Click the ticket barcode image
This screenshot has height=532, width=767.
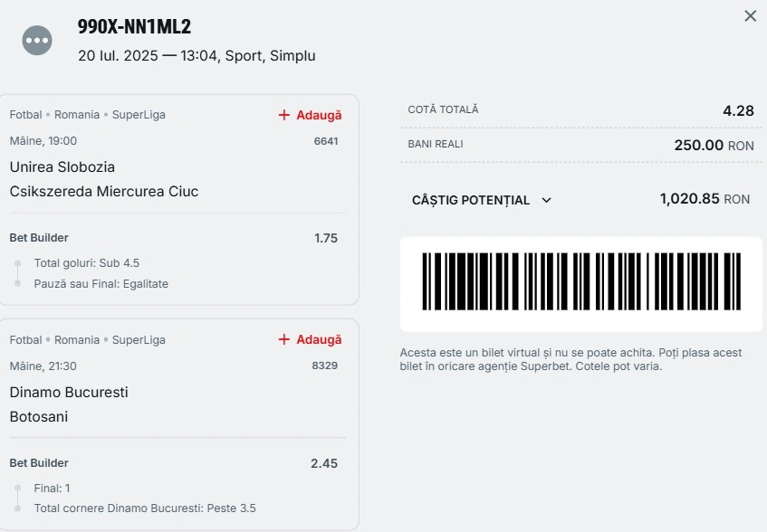pyautogui.click(x=581, y=281)
